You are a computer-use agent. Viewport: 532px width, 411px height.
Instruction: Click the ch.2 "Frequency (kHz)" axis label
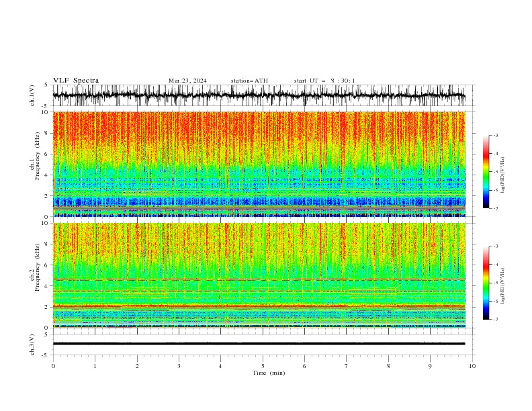(x=38, y=267)
